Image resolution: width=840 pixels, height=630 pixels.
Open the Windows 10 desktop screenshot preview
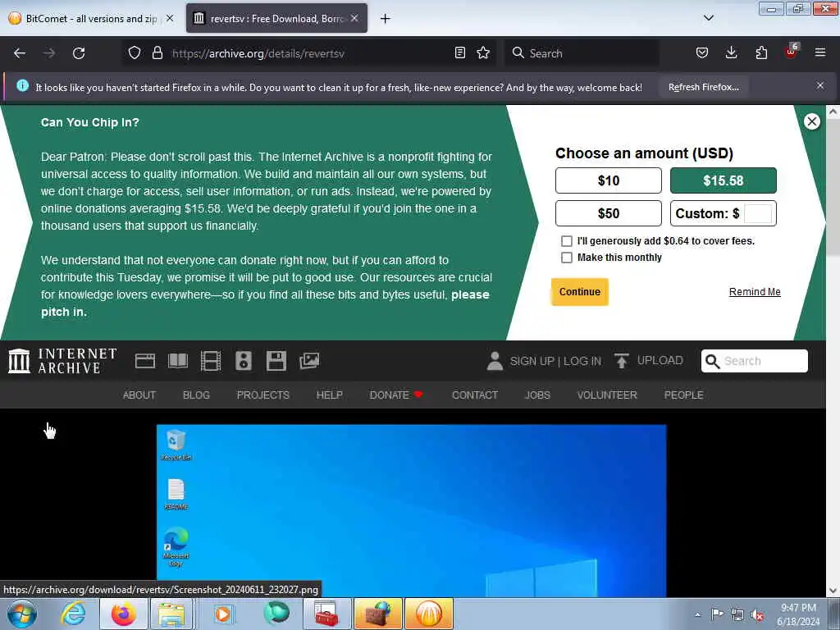412,510
